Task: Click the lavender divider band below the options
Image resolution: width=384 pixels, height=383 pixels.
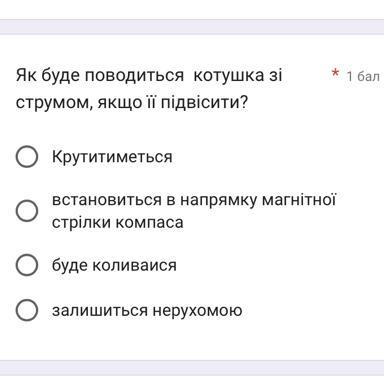Action: [192, 368]
